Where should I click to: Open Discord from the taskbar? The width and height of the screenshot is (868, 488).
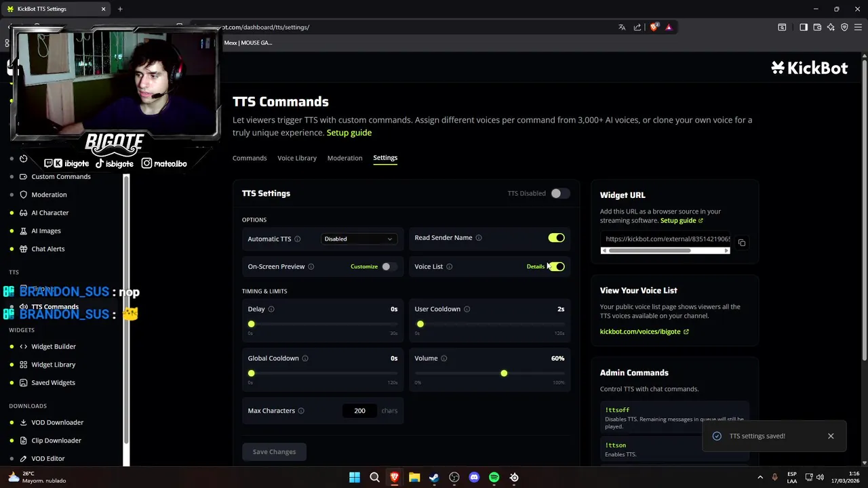pyautogui.click(x=474, y=477)
